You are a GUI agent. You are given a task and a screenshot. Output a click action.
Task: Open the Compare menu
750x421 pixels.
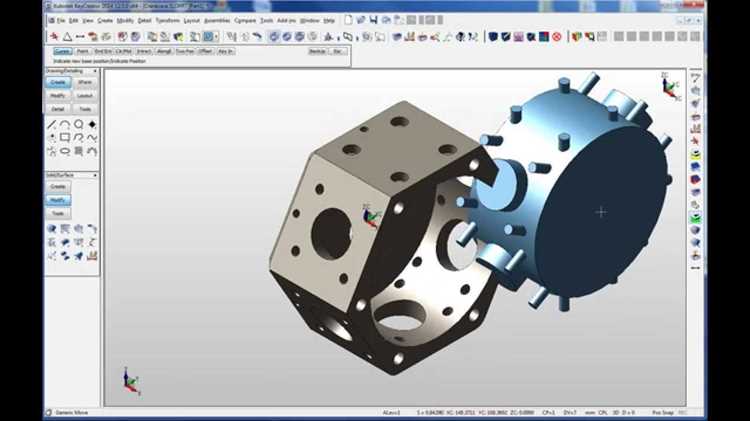click(245, 21)
